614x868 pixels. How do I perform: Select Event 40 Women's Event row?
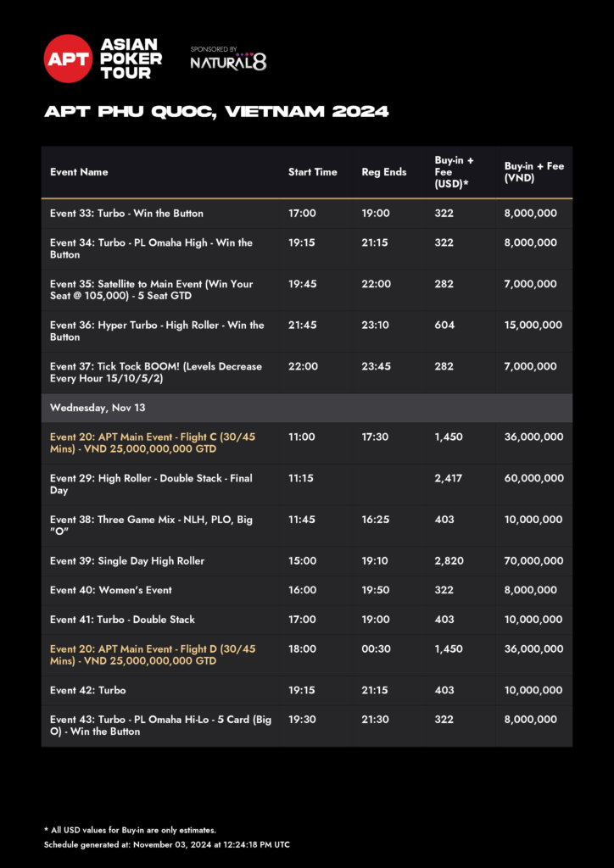(x=110, y=590)
